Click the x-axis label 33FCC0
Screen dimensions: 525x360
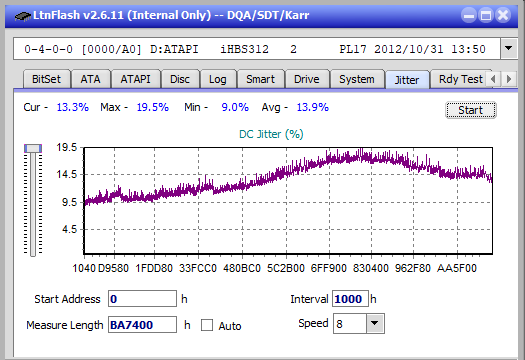pyautogui.click(x=198, y=268)
